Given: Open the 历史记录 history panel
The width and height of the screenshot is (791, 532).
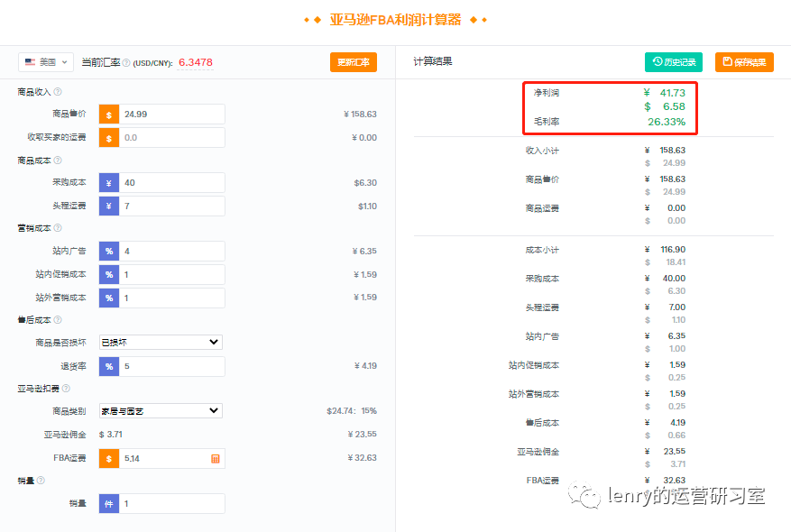Looking at the screenshot, I should 672,61.
